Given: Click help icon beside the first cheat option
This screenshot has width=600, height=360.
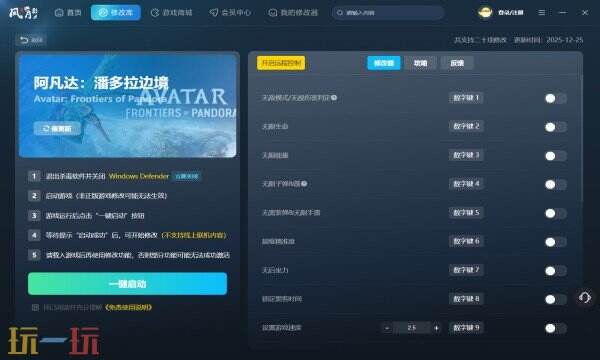Looking at the screenshot, I should (334, 98).
